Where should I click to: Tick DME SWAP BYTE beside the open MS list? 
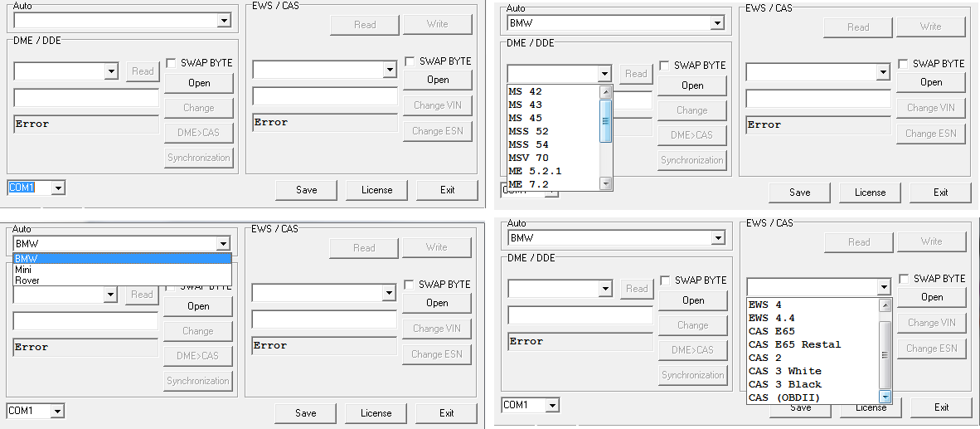[x=665, y=66]
